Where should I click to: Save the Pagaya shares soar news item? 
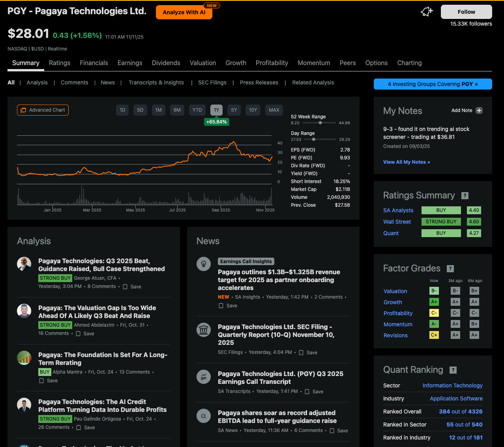click(x=339, y=431)
